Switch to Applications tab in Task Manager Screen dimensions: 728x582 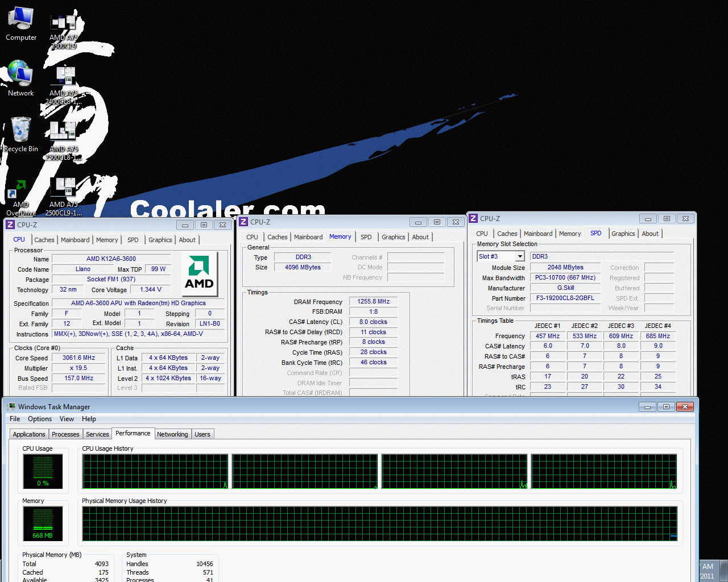(x=29, y=434)
